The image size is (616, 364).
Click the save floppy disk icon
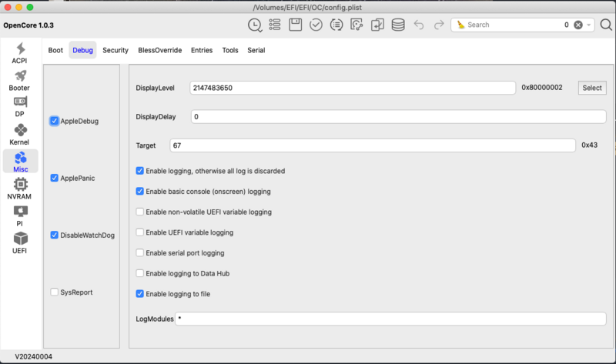[296, 25]
